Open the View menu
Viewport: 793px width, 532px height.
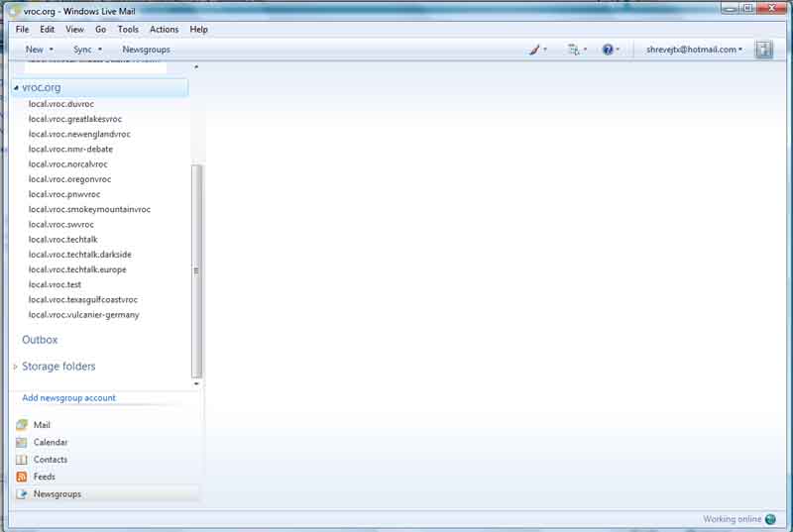point(75,30)
